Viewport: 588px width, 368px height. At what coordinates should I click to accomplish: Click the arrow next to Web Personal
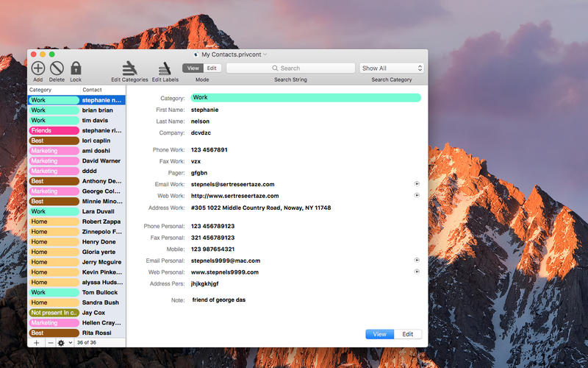coord(417,272)
